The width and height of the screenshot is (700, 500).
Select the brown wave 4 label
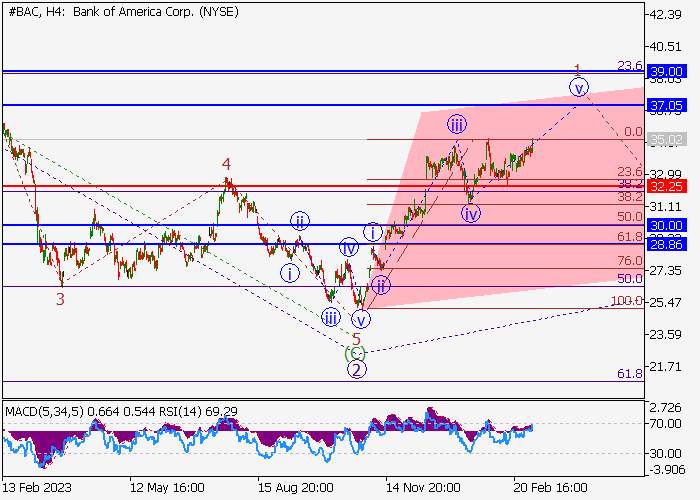click(227, 164)
